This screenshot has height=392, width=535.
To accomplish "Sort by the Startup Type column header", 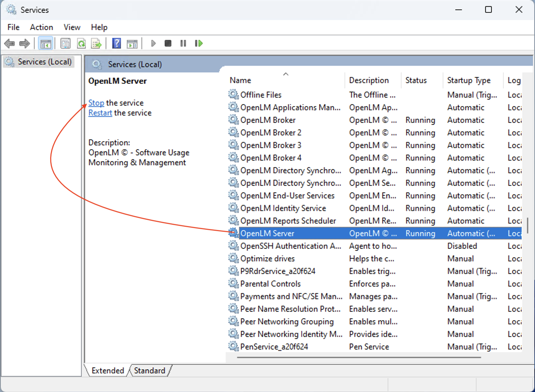I will coord(468,80).
